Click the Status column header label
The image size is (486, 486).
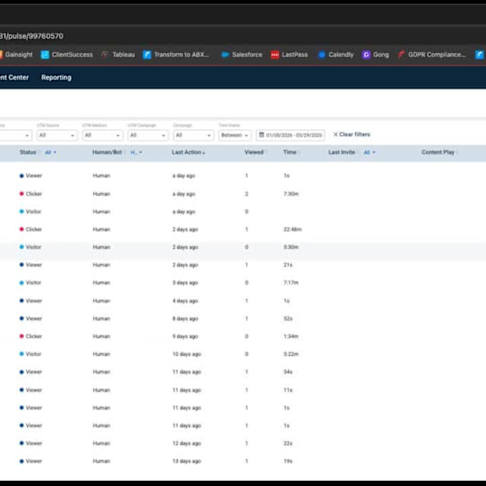click(28, 152)
